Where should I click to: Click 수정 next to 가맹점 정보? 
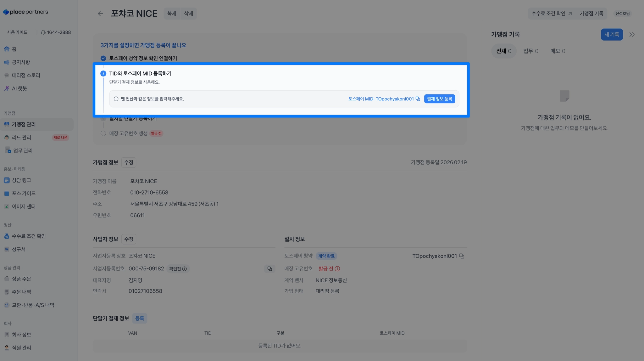129,162
